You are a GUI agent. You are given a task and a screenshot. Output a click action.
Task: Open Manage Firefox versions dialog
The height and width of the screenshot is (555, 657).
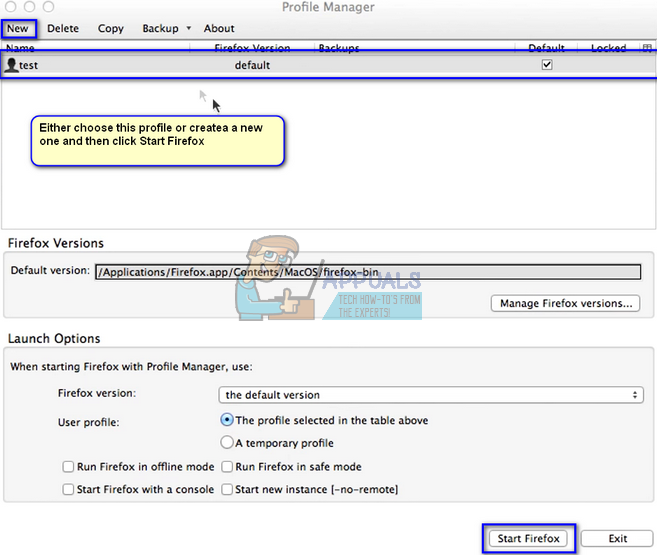tap(565, 303)
